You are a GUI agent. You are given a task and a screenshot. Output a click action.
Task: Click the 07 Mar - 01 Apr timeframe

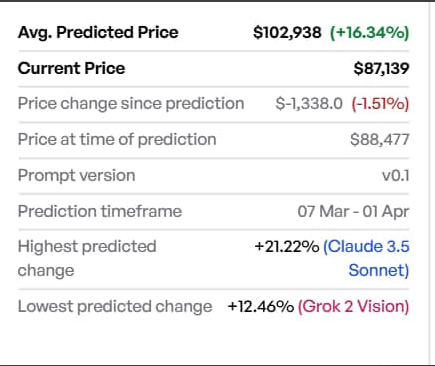[353, 212]
